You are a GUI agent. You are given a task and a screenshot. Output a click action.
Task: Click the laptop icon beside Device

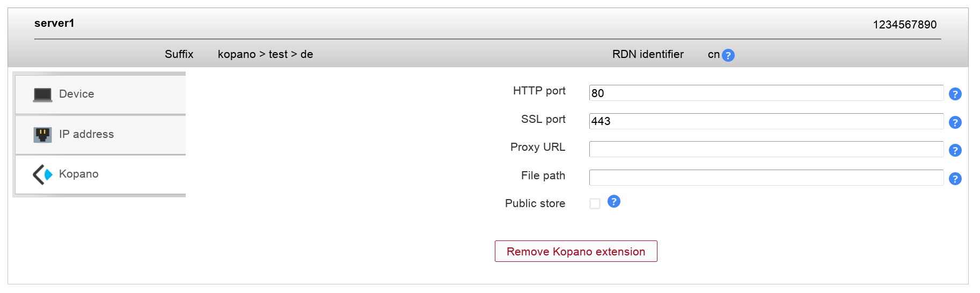point(42,95)
